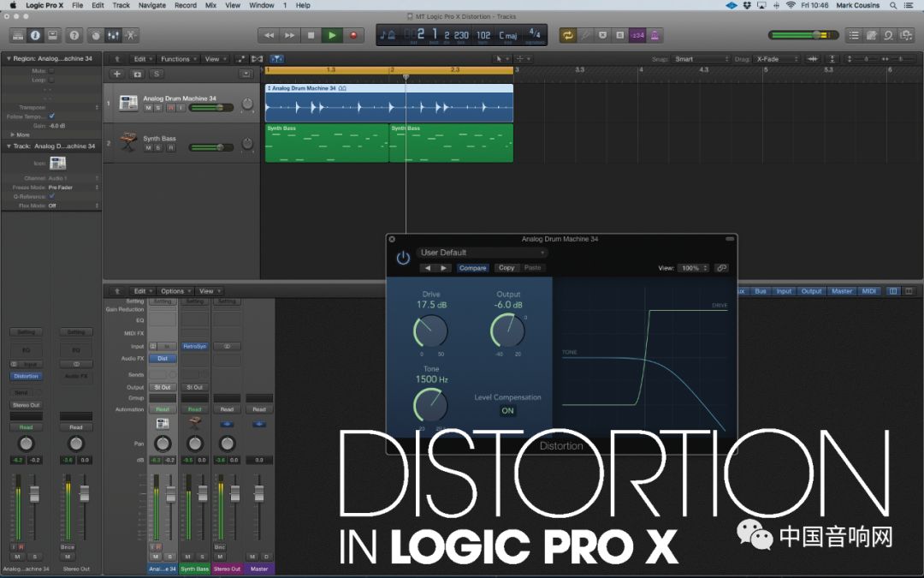Screen dimensions: 924x578
Task: Open the Editors scissors icon
Action: click(x=130, y=35)
